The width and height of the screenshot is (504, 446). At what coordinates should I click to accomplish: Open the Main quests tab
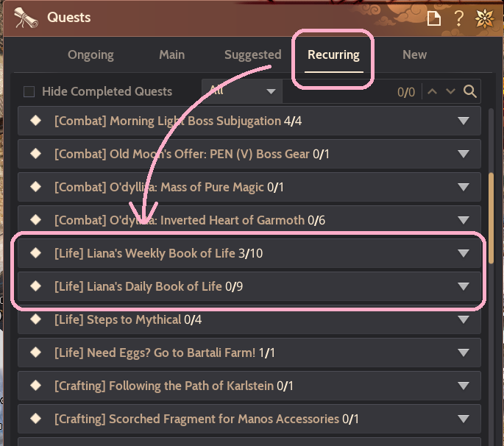coord(171,54)
